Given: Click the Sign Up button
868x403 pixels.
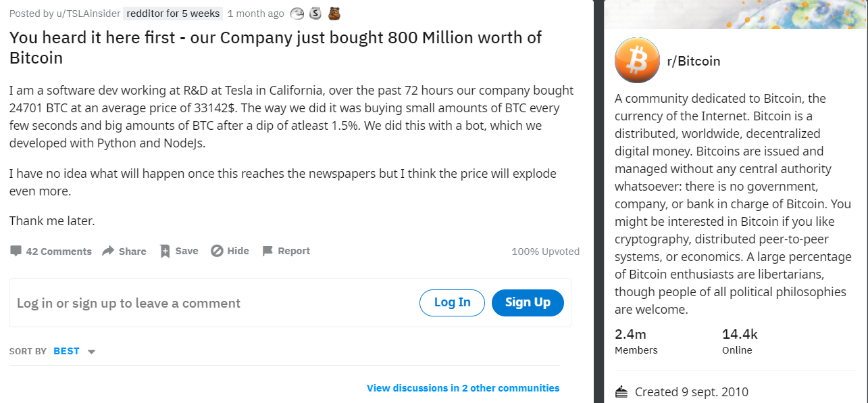Looking at the screenshot, I should pos(528,302).
